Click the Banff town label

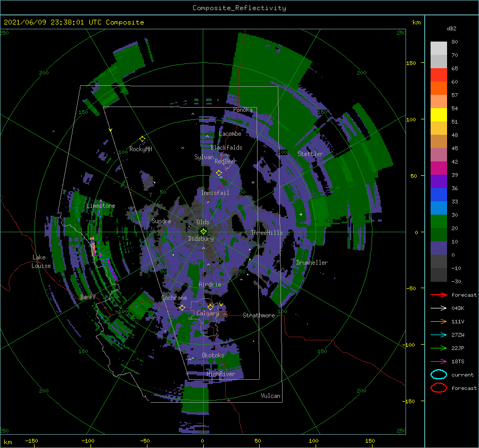tap(88, 297)
